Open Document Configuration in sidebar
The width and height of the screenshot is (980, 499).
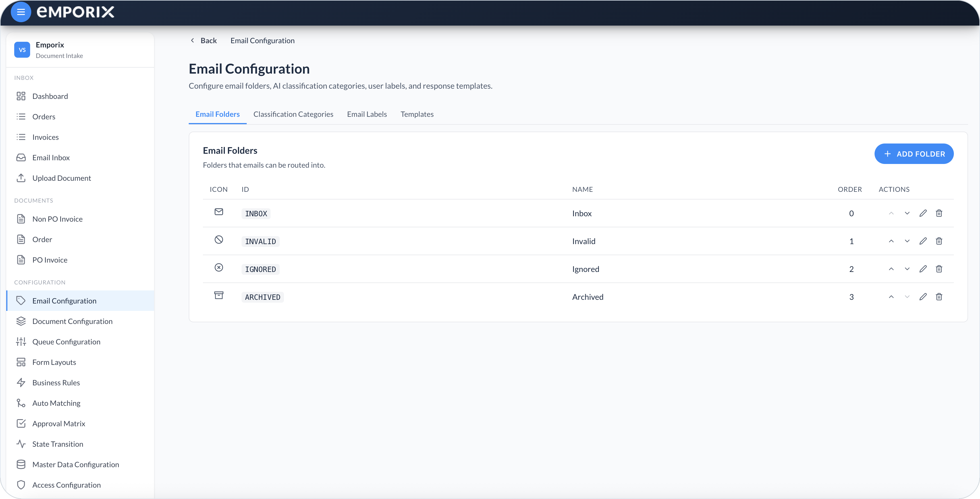80,321
